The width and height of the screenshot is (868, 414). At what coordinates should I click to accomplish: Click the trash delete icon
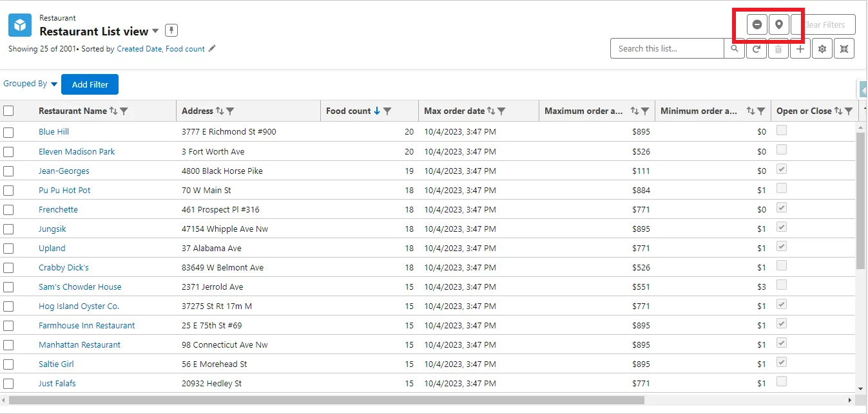778,48
